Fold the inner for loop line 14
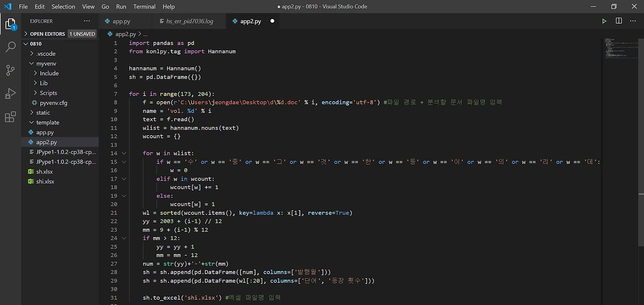 click(124, 153)
